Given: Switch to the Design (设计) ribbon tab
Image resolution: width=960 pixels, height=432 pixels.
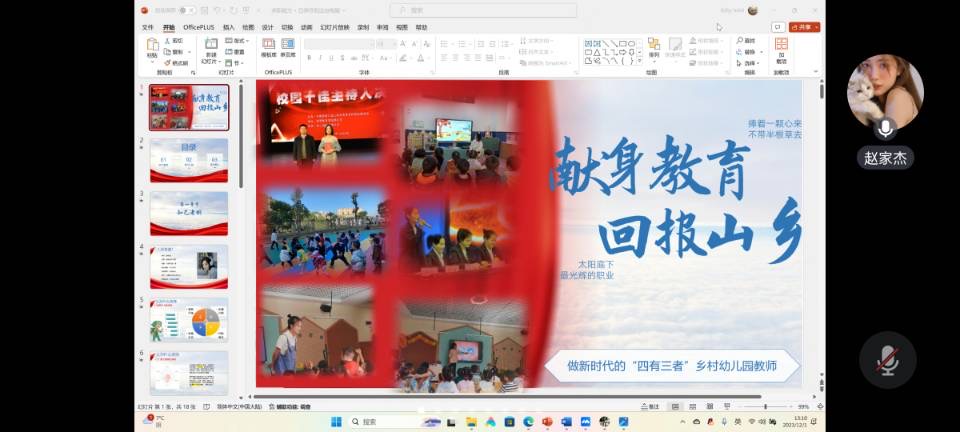Looking at the screenshot, I should 267,27.
